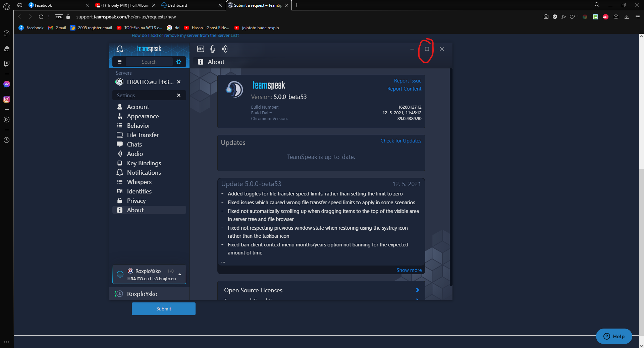Click the TeamSpeak Search field
The width and height of the screenshot is (644, 348).
[149, 62]
